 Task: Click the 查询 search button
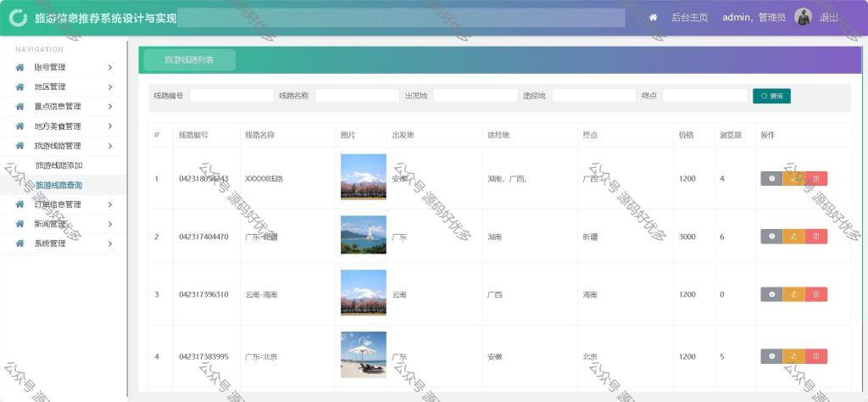[x=771, y=96]
